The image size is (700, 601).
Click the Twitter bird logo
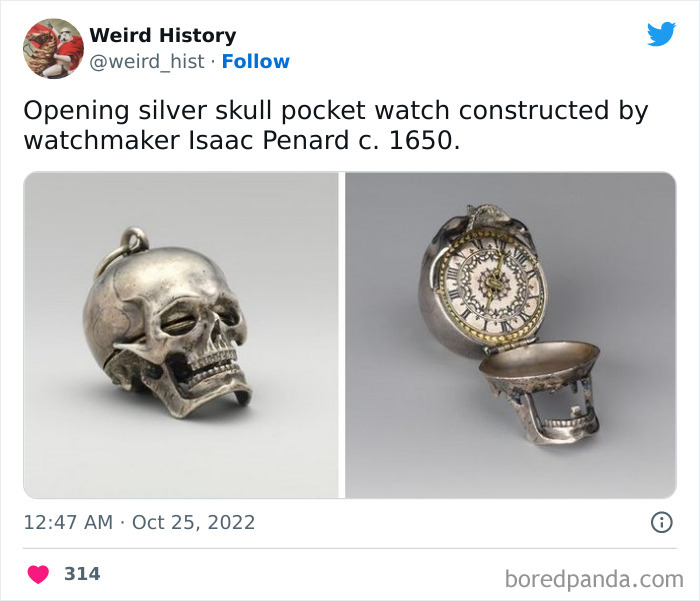point(662,33)
